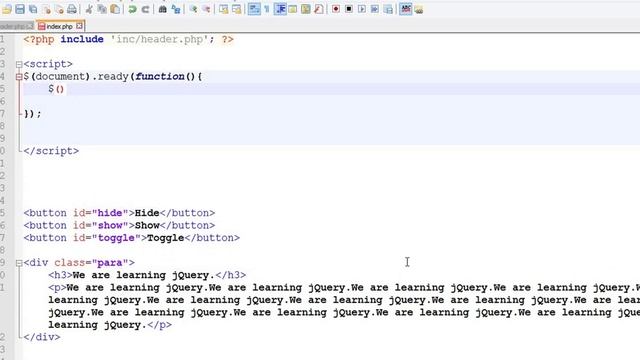Image resolution: width=640 pixels, height=360 pixels.
Task: Close the index.php tab
Action: pyautogui.click(x=79, y=26)
